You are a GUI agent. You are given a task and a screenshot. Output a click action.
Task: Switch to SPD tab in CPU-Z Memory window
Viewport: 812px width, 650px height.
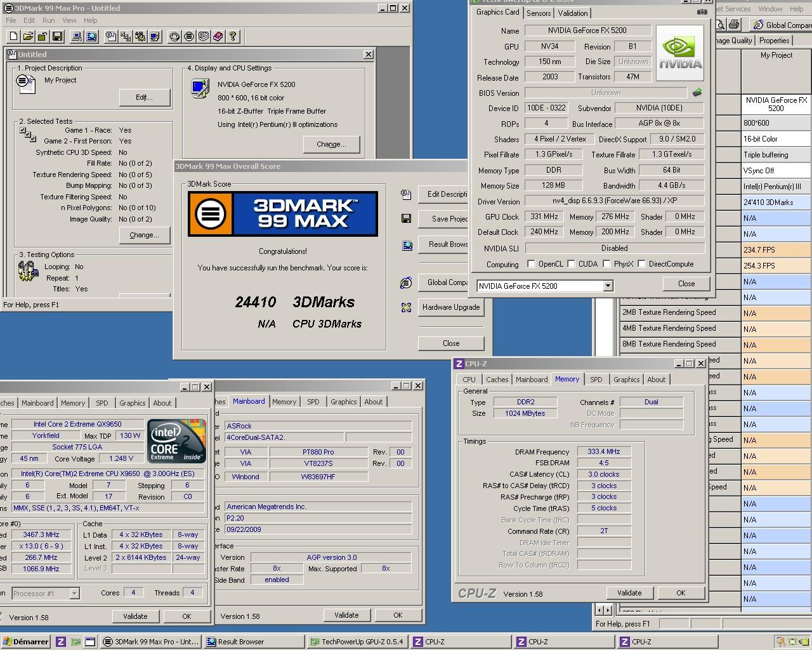pyautogui.click(x=596, y=380)
